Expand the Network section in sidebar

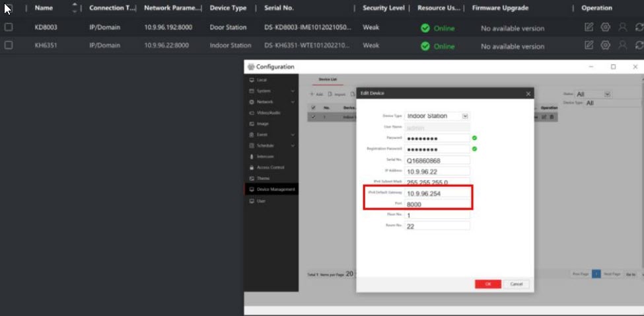click(x=271, y=102)
